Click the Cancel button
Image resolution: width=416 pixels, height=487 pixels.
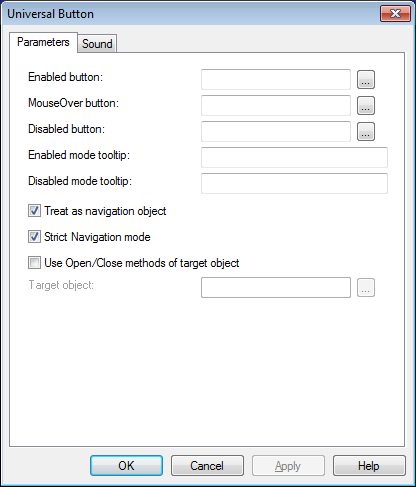click(x=207, y=466)
